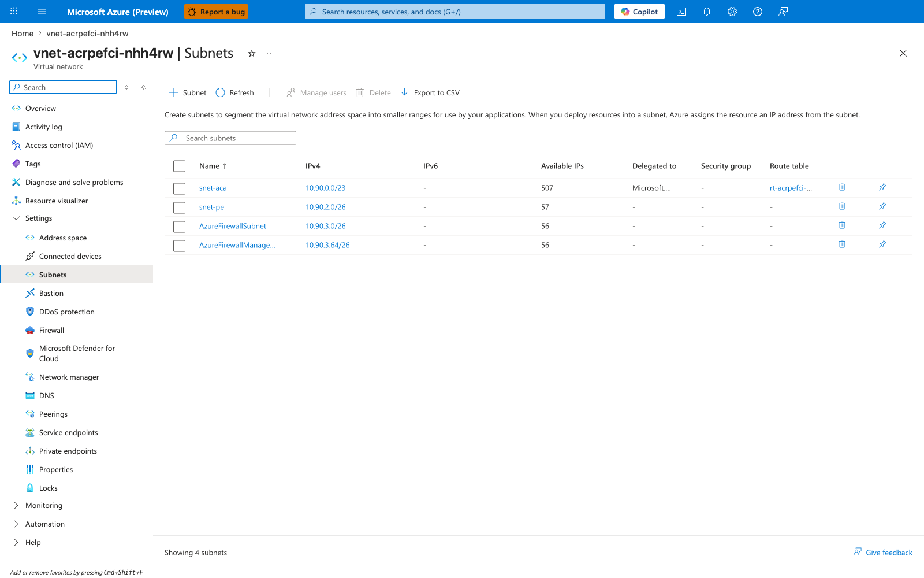924x578 pixels.
Task: Check the snet-aca row checkbox
Action: 180,188
